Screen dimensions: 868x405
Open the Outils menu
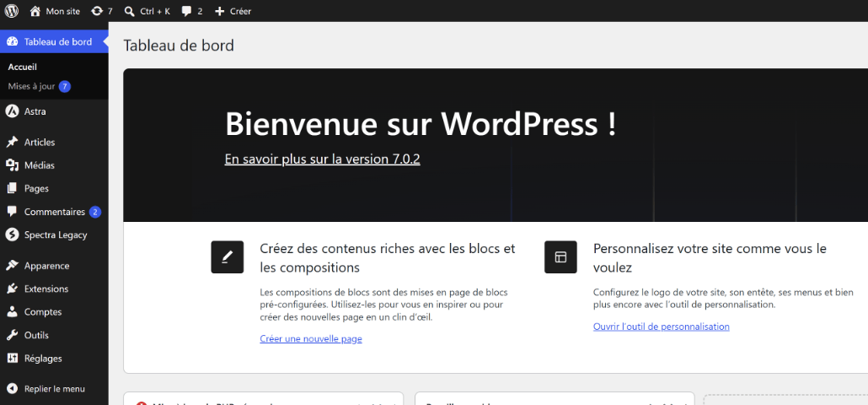[x=54, y=335]
